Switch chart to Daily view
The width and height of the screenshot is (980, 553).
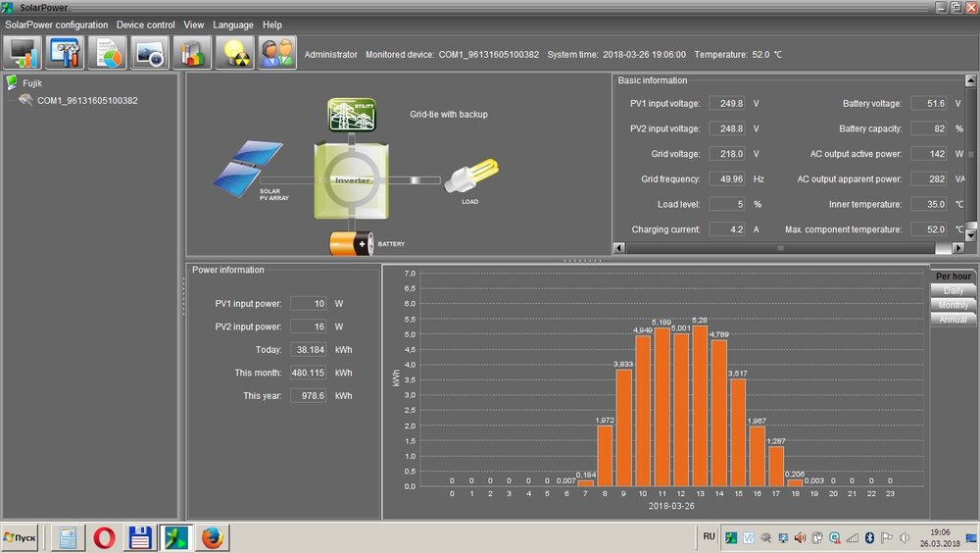click(x=953, y=291)
